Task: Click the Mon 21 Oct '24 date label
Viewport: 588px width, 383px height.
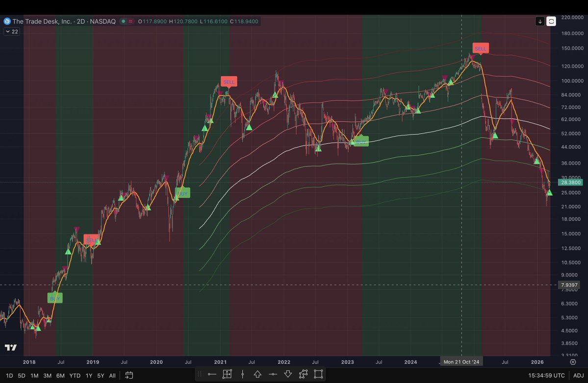Action: pyautogui.click(x=461, y=362)
